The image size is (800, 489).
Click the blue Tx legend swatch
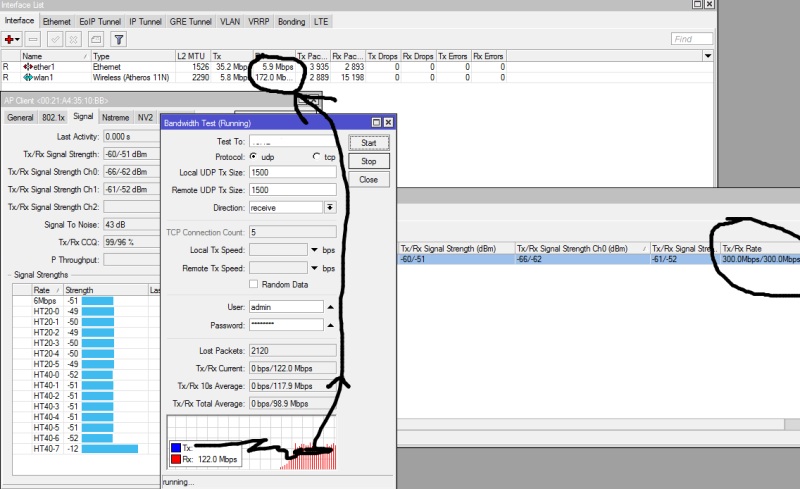pyautogui.click(x=176, y=448)
